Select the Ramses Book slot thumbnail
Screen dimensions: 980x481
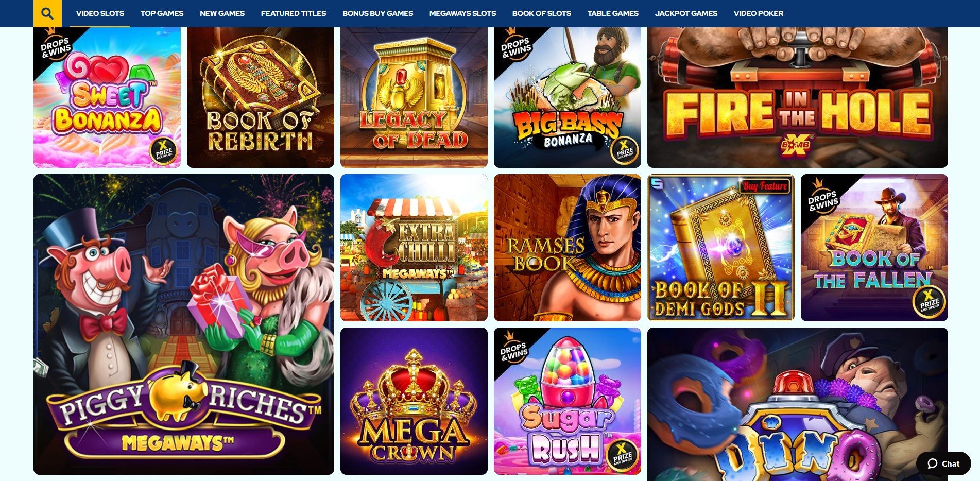(568, 248)
